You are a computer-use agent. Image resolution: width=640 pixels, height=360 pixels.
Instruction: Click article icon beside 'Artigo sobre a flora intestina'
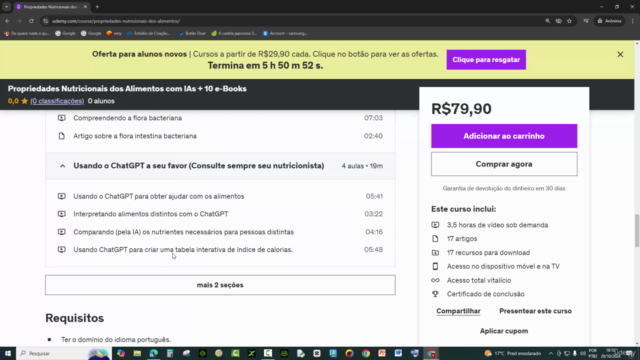point(62,136)
